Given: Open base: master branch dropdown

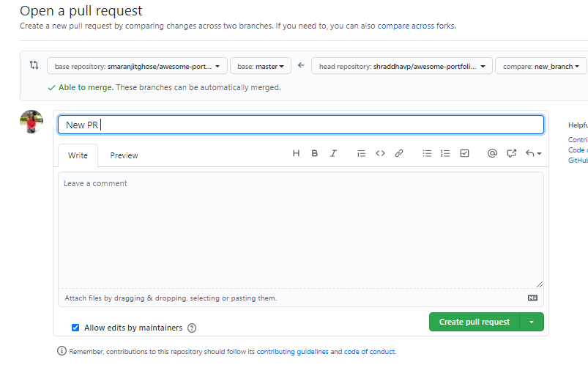Looking at the screenshot, I should (x=261, y=66).
